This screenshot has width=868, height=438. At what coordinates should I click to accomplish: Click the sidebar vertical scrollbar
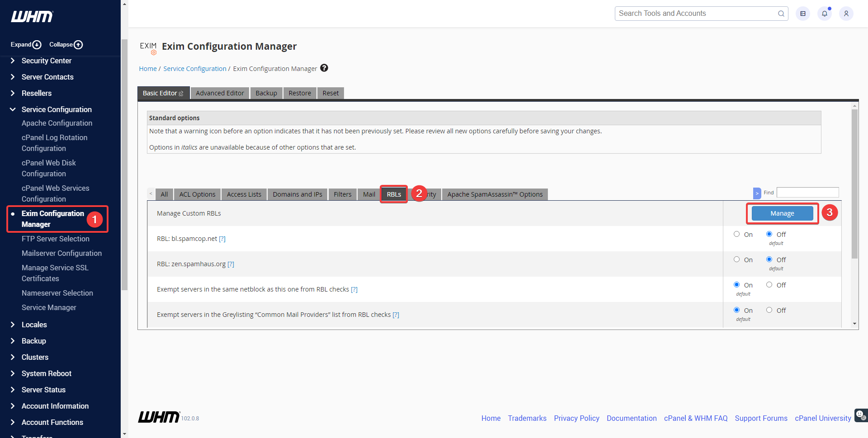pos(124,164)
